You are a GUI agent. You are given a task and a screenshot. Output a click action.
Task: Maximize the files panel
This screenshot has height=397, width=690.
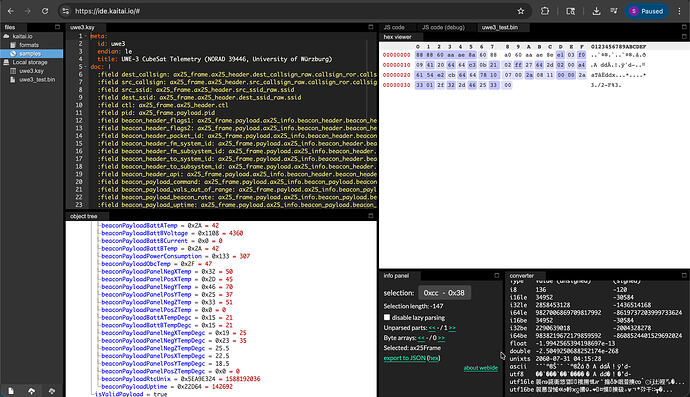click(57, 27)
